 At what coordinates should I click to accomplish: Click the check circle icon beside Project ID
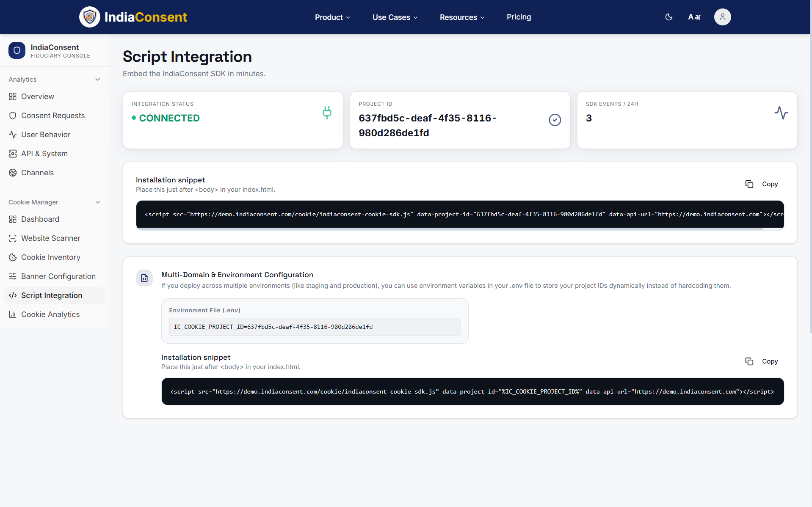point(555,120)
